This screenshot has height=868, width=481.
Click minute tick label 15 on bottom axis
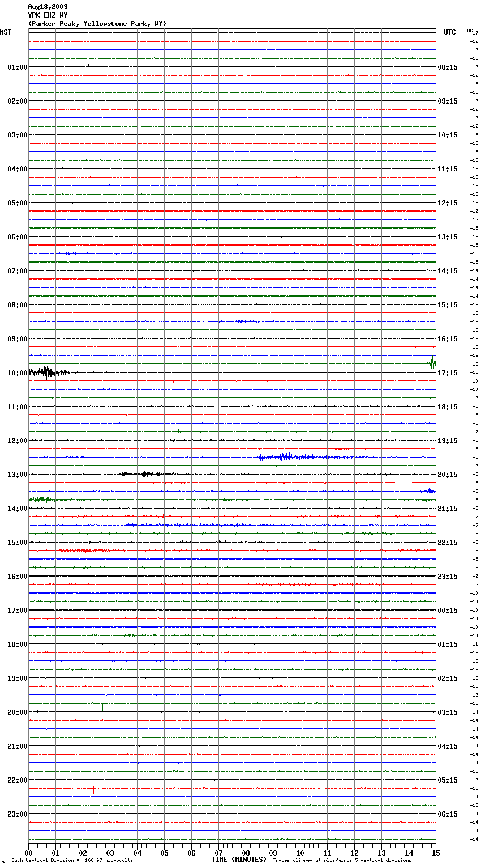pyautogui.click(x=435, y=853)
